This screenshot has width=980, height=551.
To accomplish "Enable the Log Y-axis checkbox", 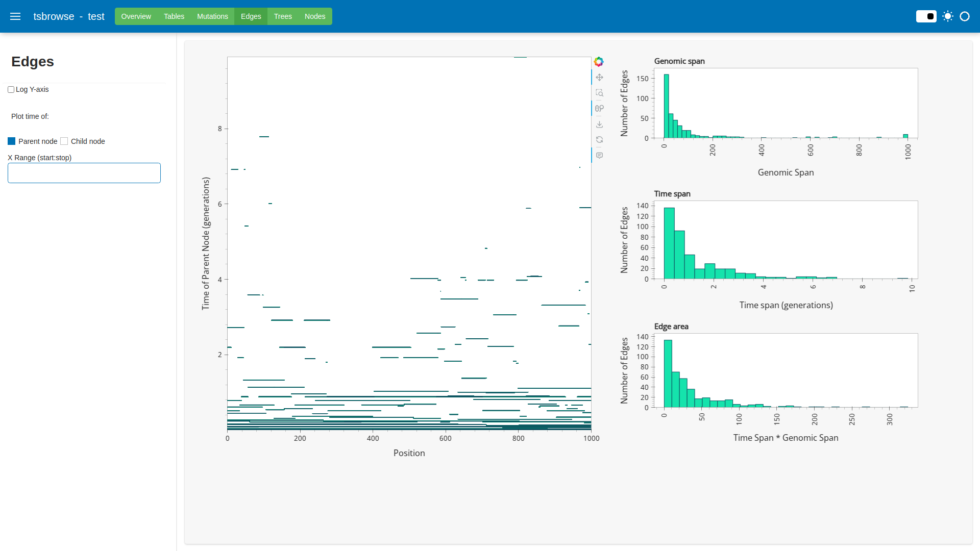I will pos(11,90).
